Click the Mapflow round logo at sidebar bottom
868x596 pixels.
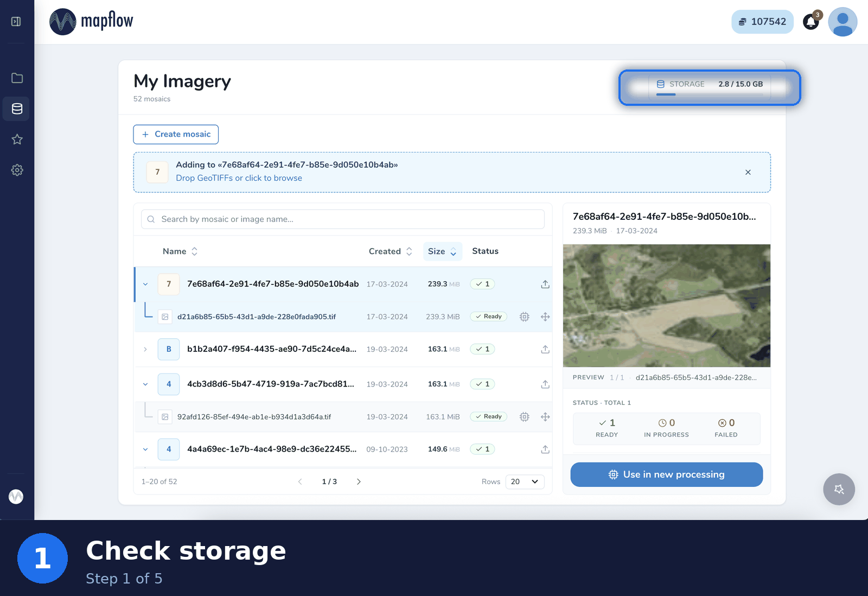[x=16, y=496]
